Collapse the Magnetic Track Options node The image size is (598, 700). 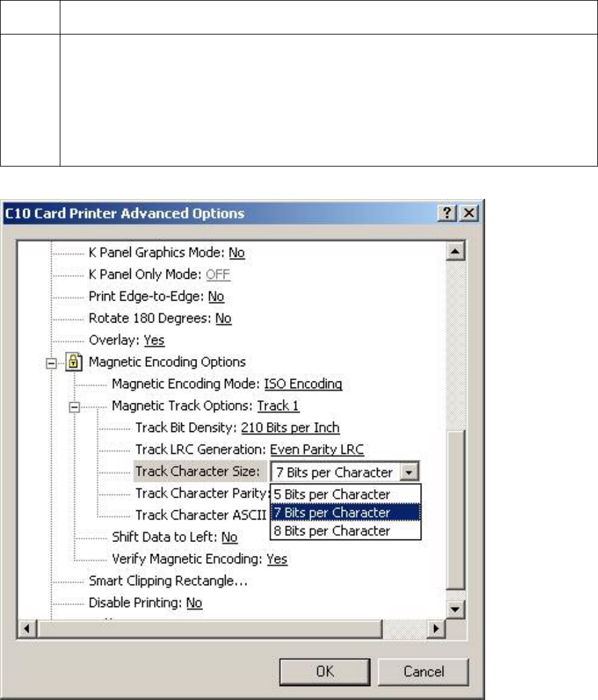tap(74, 407)
